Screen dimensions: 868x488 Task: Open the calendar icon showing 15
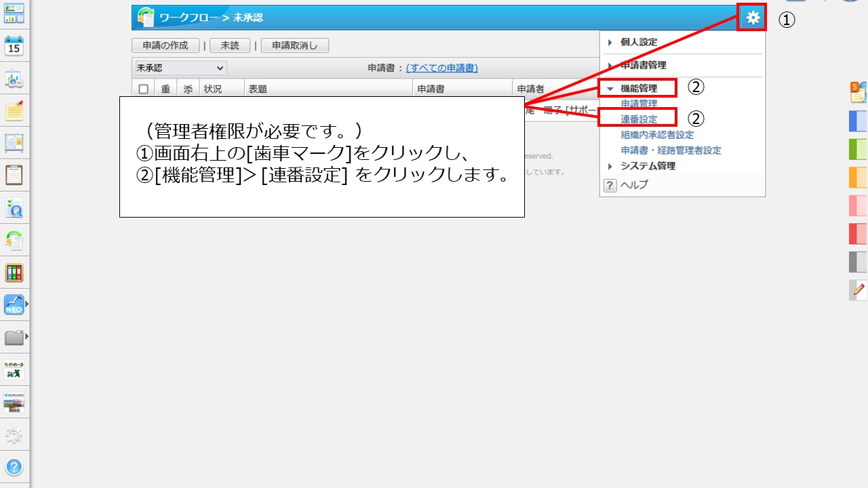tap(14, 47)
